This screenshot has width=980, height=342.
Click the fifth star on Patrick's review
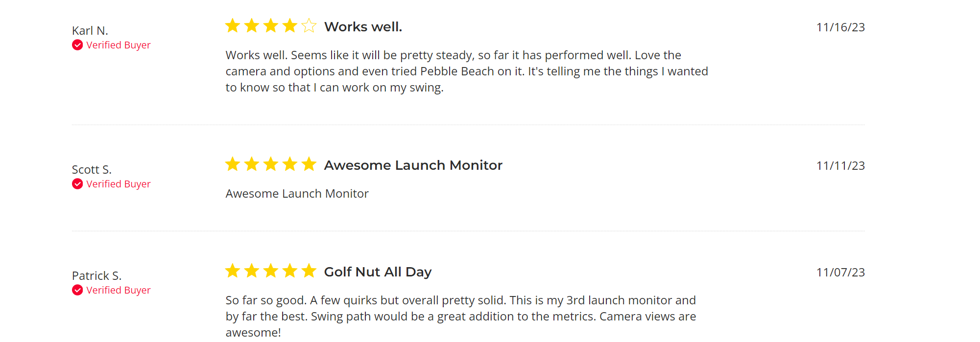click(x=309, y=271)
